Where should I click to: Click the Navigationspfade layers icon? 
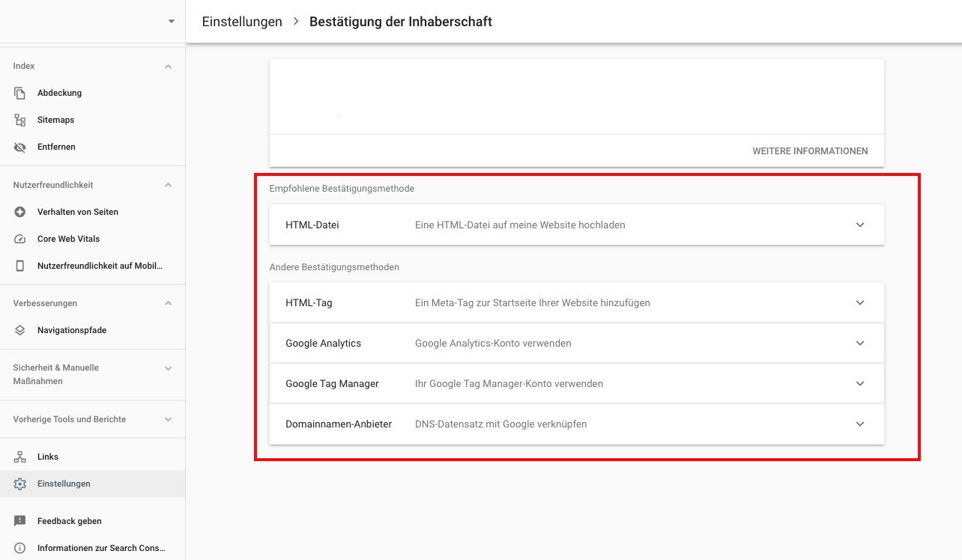tap(20, 330)
